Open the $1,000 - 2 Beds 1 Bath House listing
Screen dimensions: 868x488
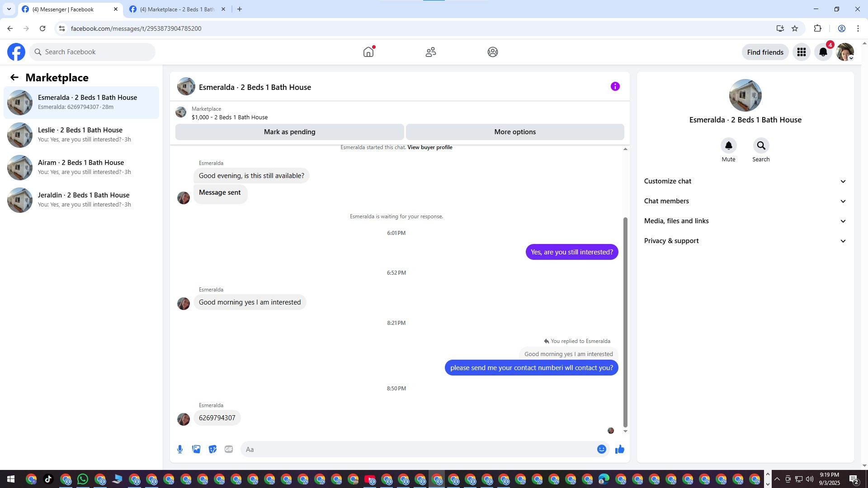tap(230, 117)
